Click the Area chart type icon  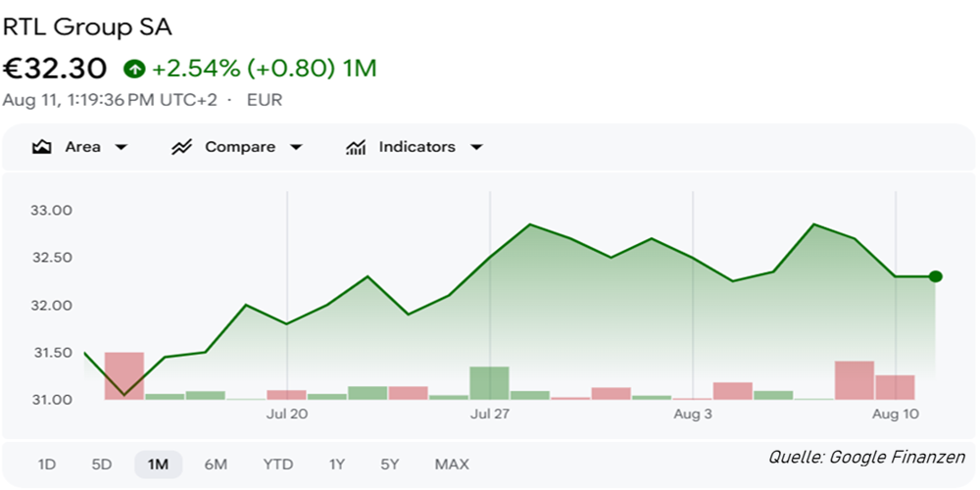[41, 148]
